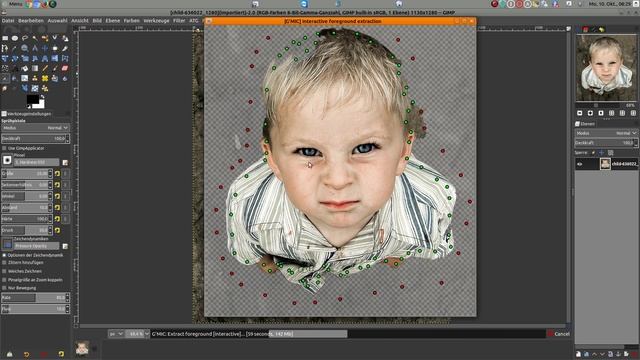Open the Auswahl menu
The image size is (640, 360).
[57, 20]
